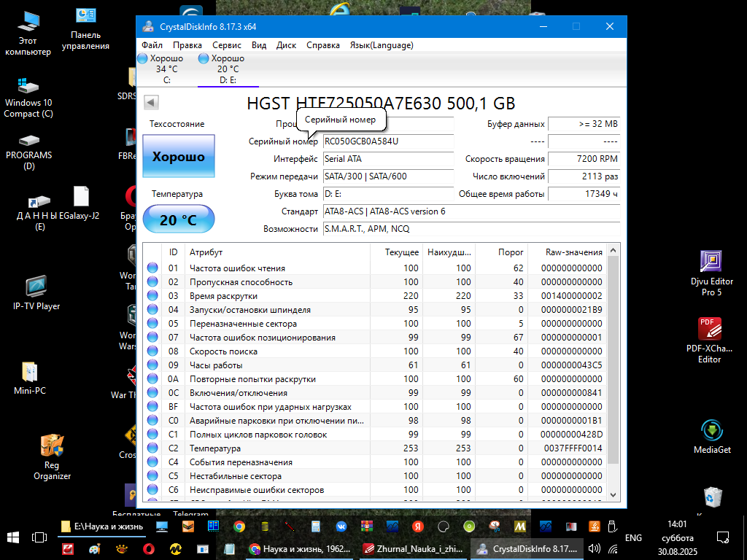Open IP-TV Player desktop icon

pyautogui.click(x=37, y=292)
